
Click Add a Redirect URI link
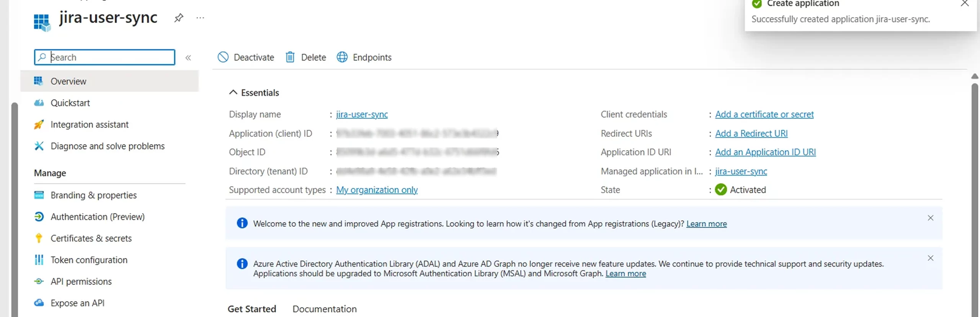751,133
